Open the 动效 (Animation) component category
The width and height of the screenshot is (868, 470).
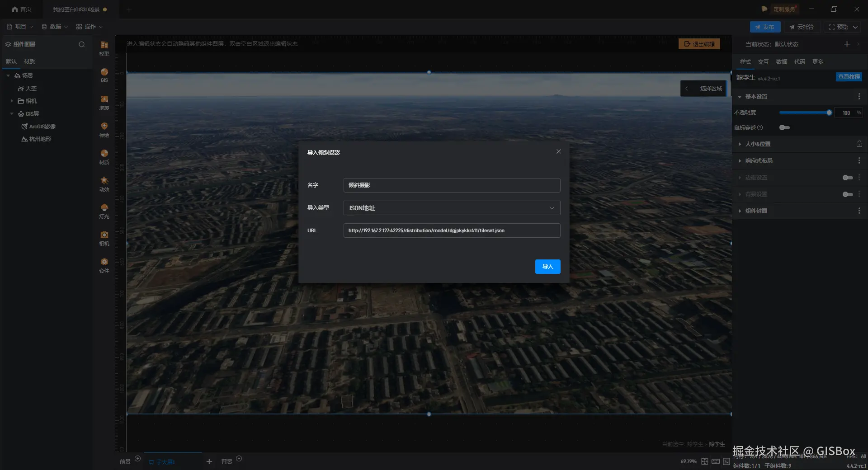(104, 184)
